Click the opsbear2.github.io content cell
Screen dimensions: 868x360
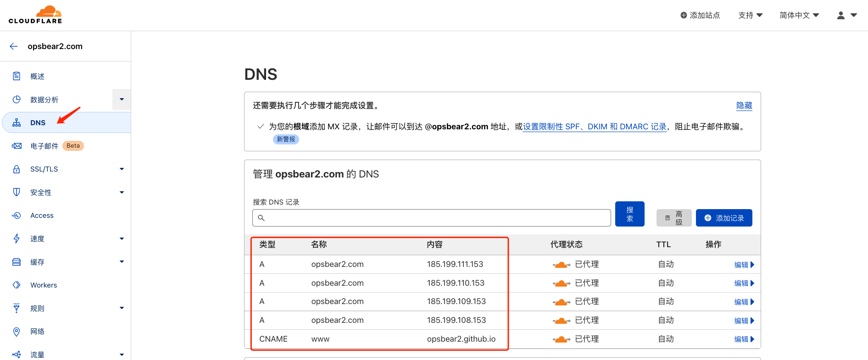point(461,339)
